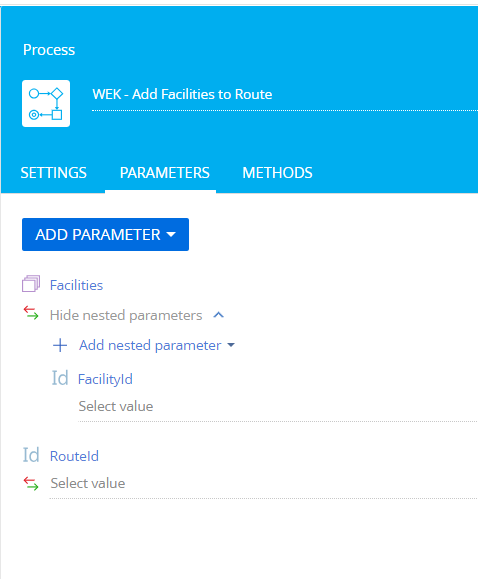Click the Id icon beside FacilityId

point(60,378)
